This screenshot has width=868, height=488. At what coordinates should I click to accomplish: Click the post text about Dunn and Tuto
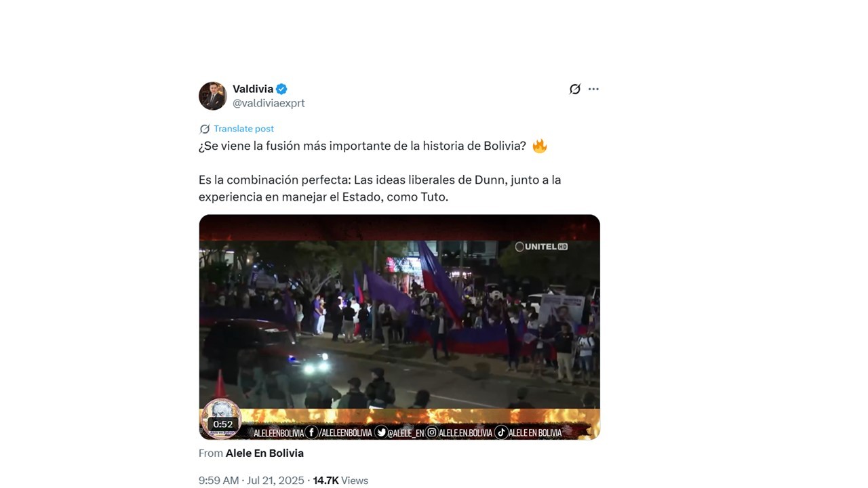[x=380, y=188]
